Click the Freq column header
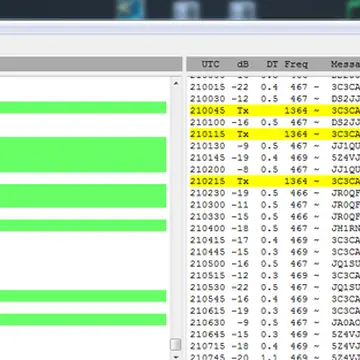This screenshot has width=360, height=360. click(x=296, y=64)
